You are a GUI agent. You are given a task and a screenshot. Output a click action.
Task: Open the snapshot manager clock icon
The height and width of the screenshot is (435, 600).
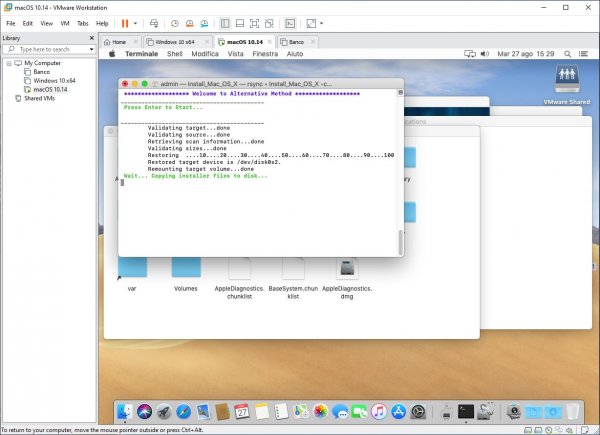(175, 23)
